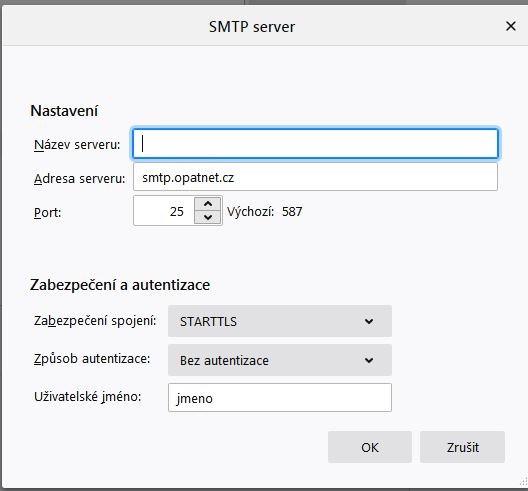528x491 pixels.
Task: Confirm settings with the OK button
Action: [370, 447]
